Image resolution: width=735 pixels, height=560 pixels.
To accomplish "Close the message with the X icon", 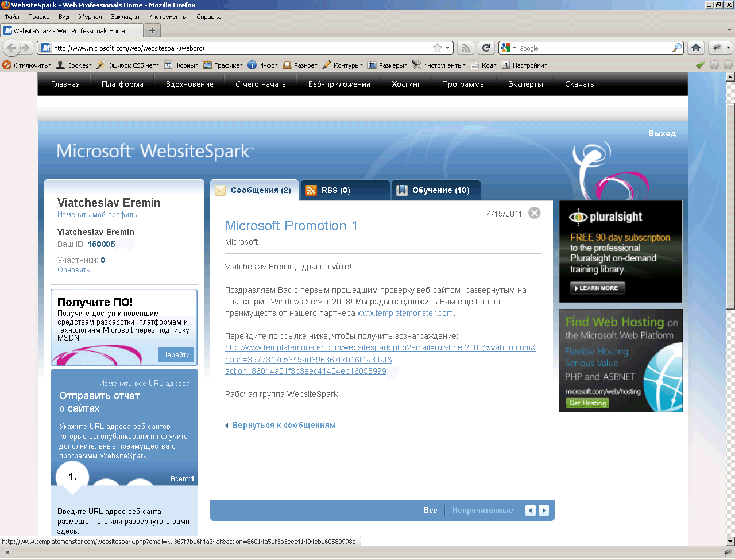I will 535,213.
